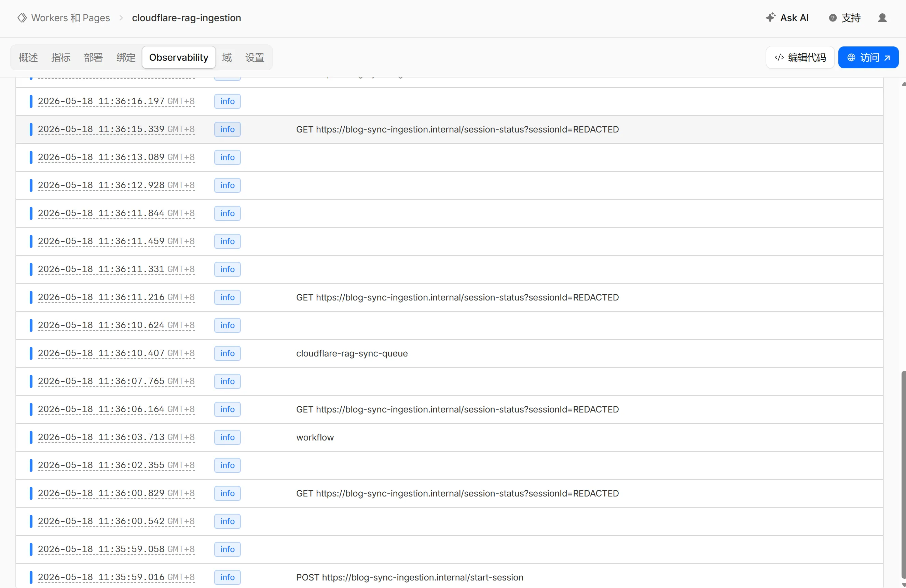Screen dimensions: 906x588
Task: Click info badge on the 11:36:07.765 row
Action: click(227, 381)
